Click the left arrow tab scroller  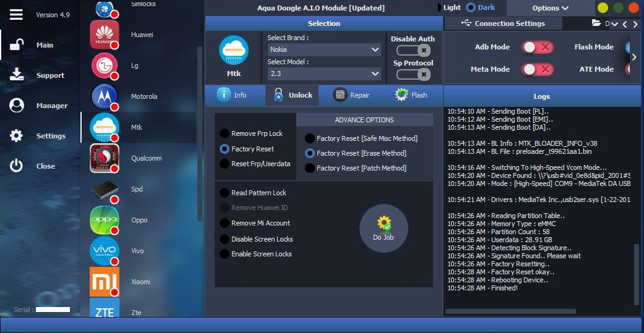point(625,25)
